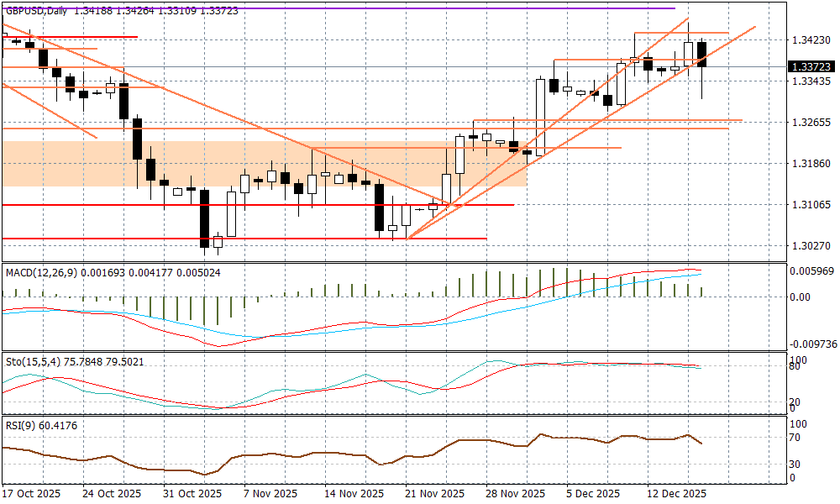Screen dimensions: 840x504
Task: Click the GBPUSD,Daily chart title label
Action: (35, 11)
